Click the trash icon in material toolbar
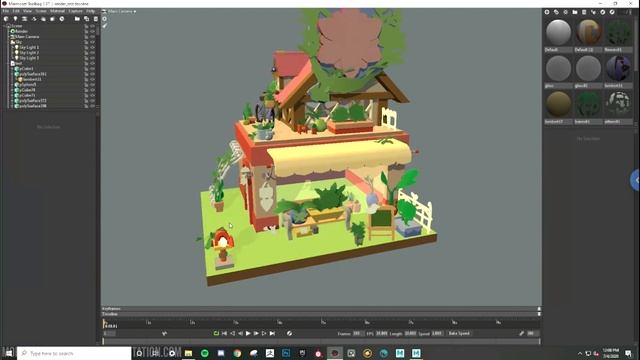This screenshot has height=360, width=640. pyautogui.click(x=584, y=12)
